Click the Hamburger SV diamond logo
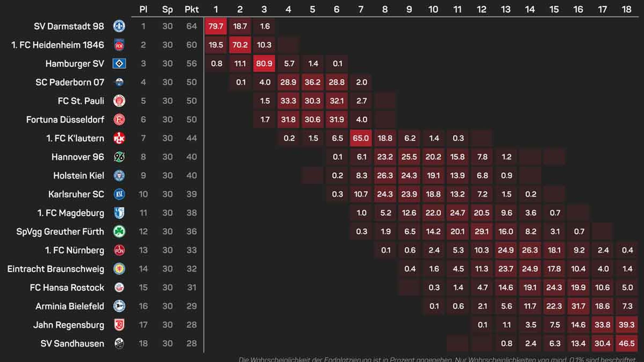644x362 pixels. [119, 63]
